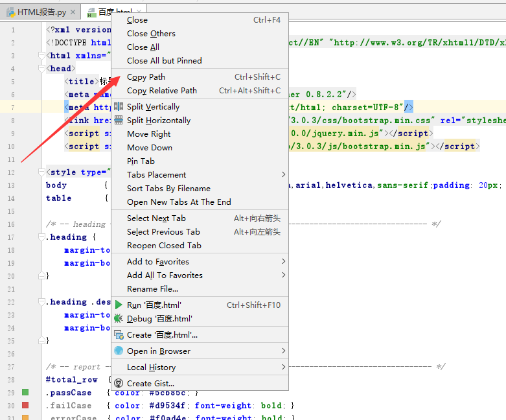Click line number 11 in the gutter

tap(11, 159)
